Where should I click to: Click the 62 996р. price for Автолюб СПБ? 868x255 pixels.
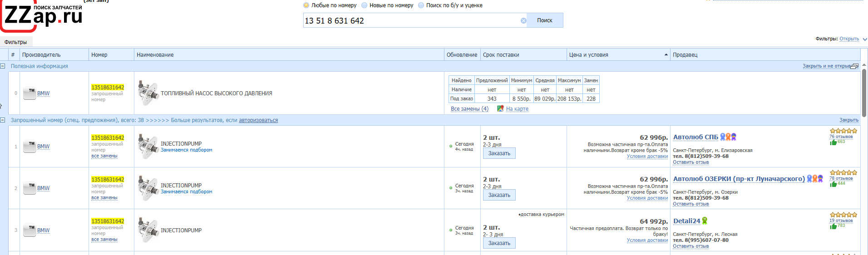pos(654,137)
